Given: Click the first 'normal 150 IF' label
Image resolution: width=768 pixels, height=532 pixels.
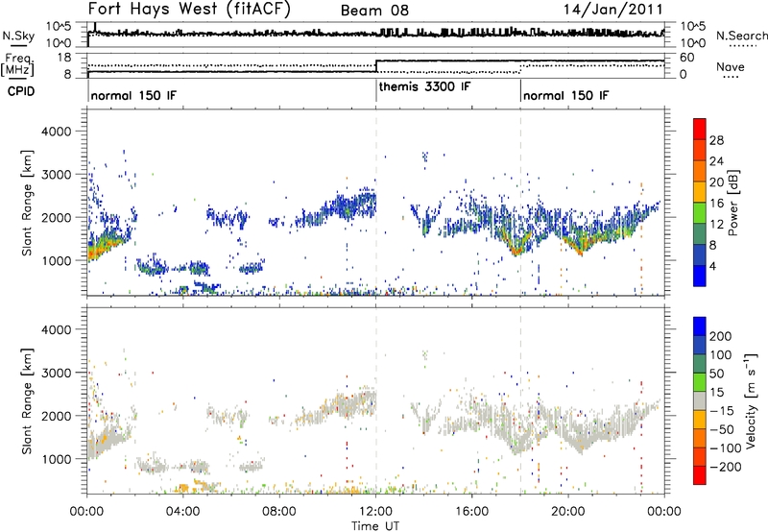Looking at the screenshot, I should (x=133, y=95).
